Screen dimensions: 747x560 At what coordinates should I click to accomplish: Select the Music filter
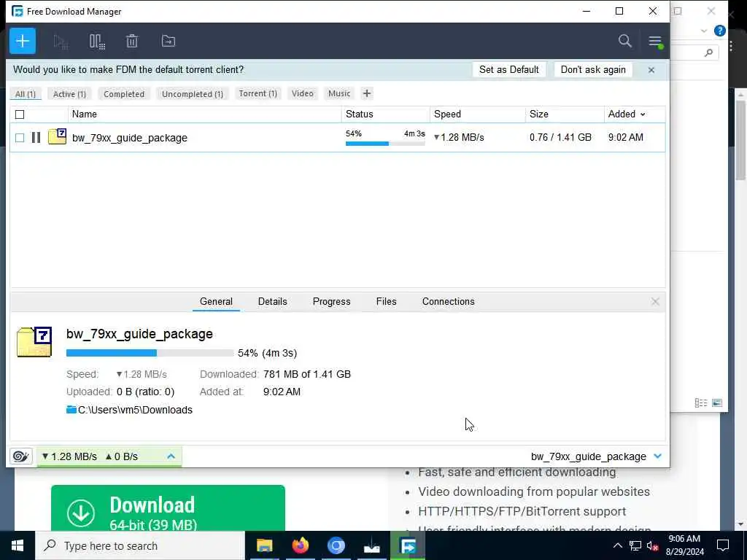[339, 93]
